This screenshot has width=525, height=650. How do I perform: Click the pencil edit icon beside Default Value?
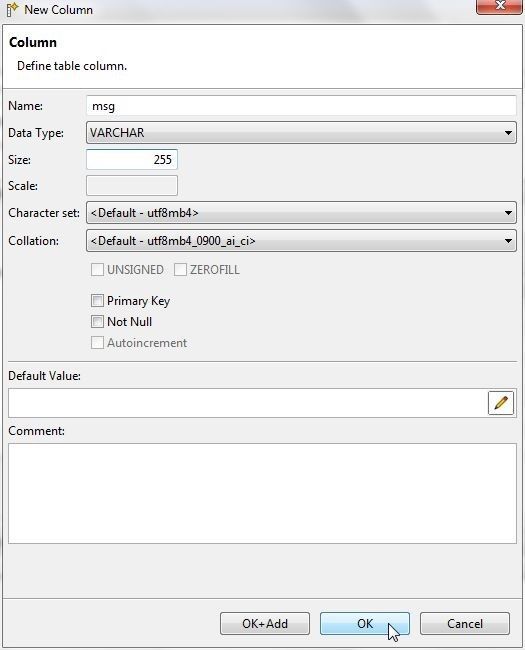[x=501, y=403]
